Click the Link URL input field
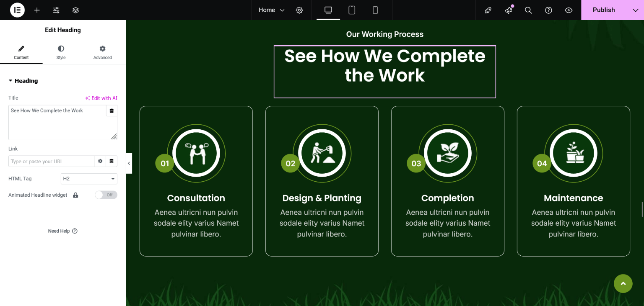This screenshot has width=644, height=306. (x=51, y=162)
